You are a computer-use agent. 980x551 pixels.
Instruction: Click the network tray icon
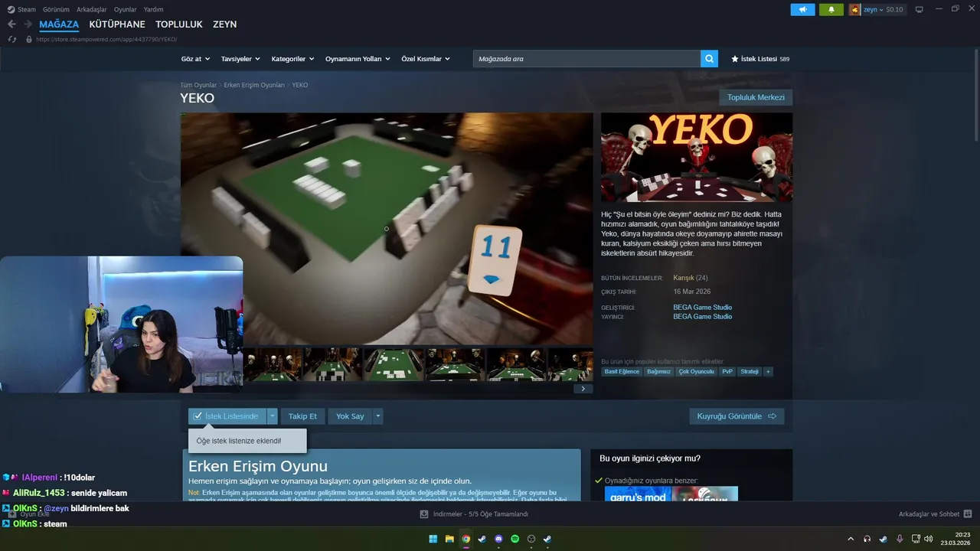[916, 539]
